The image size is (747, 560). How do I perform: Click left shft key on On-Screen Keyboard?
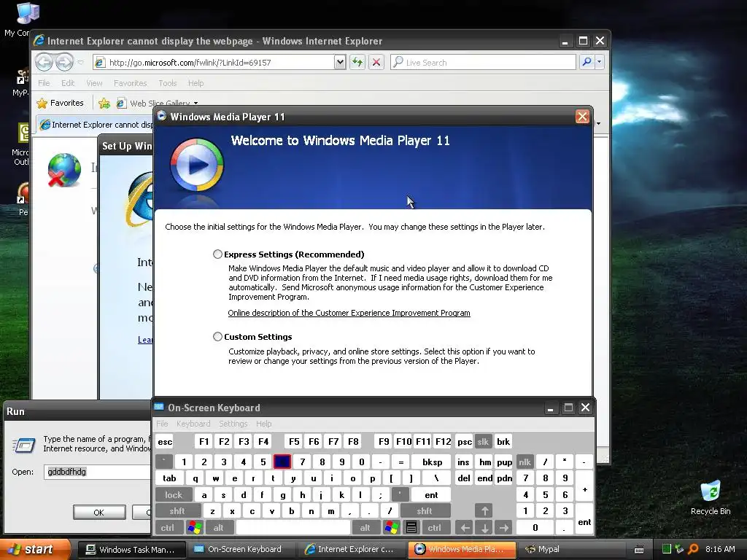click(177, 511)
